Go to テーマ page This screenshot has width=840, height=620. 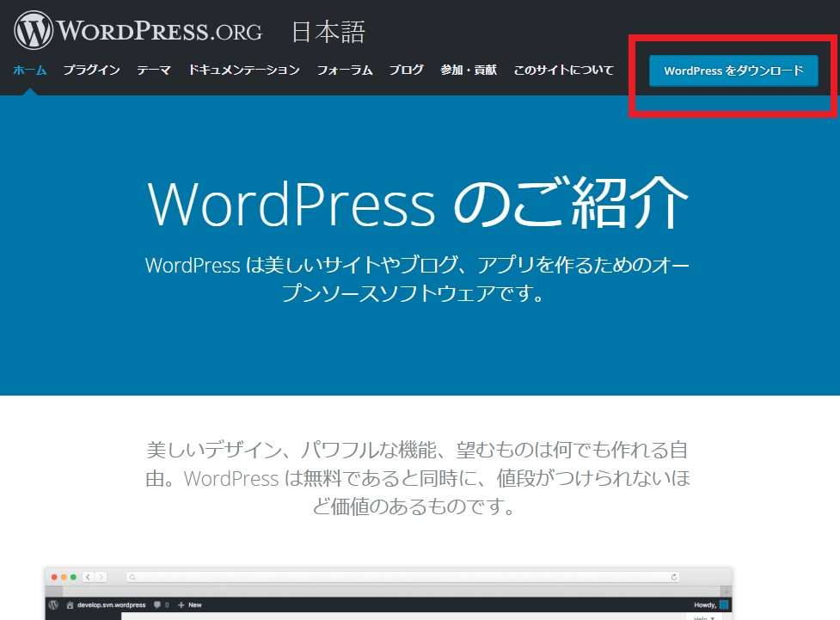[154, 70]
